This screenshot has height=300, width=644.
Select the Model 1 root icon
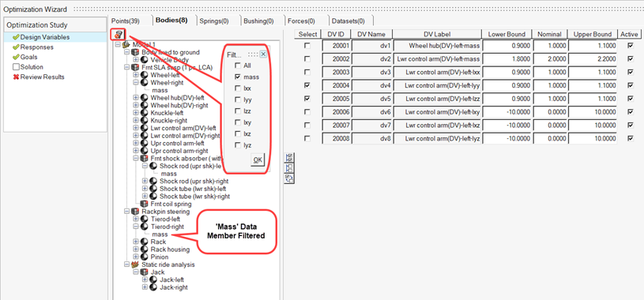pos(126,44)
